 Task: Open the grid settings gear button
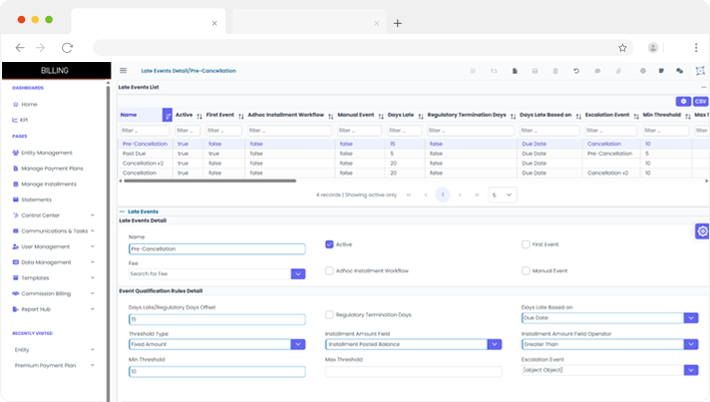click(x=683, y=101)
